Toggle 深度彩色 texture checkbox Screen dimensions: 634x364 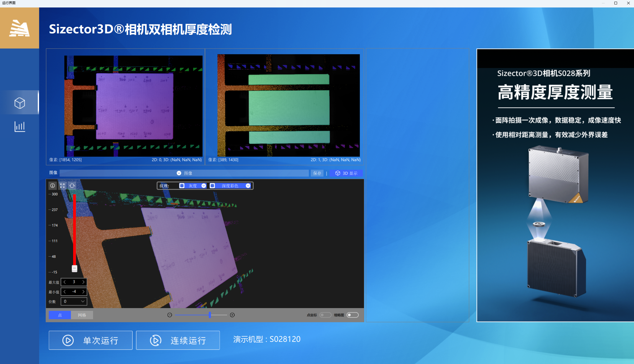point(212,186)
